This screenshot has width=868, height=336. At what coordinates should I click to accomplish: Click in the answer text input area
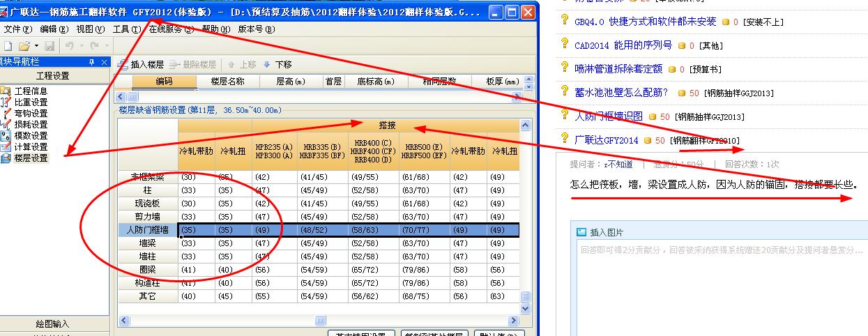pos(722,289)
